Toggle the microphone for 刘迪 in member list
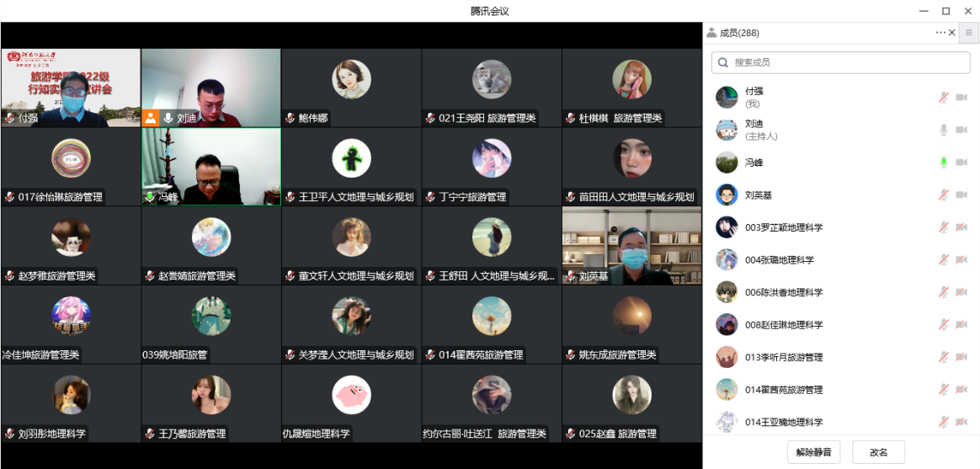The height and width of the screenshot is (469, 980). (x=944, y=130)
